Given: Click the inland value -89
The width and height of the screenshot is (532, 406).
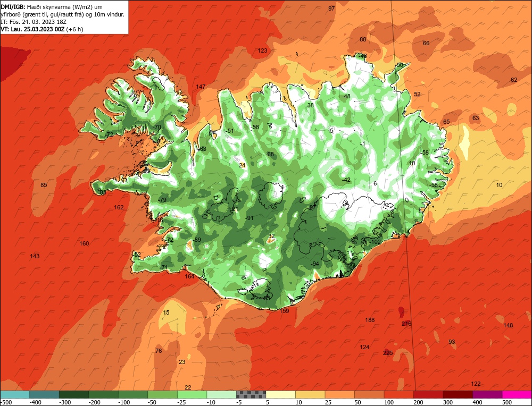Looking at the screenshot, I should pyautogui.click(x=197, y=240).
